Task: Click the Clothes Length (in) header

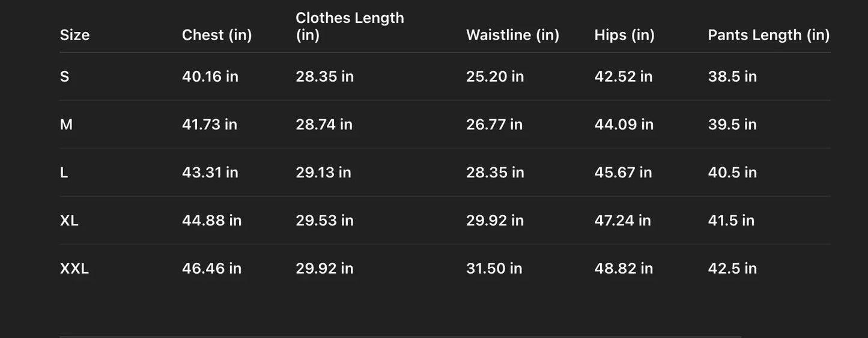Action: point(350,26)
